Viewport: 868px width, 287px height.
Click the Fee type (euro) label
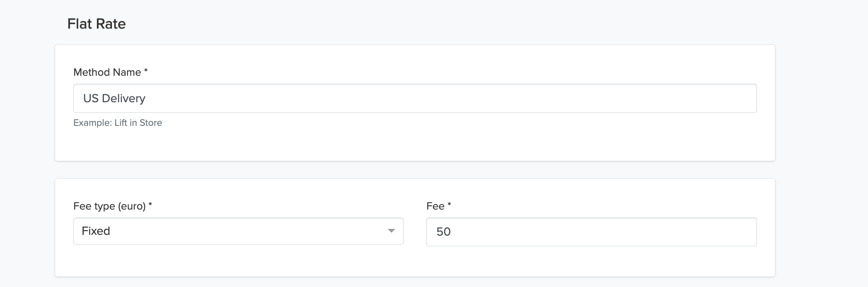click(109, 206)
